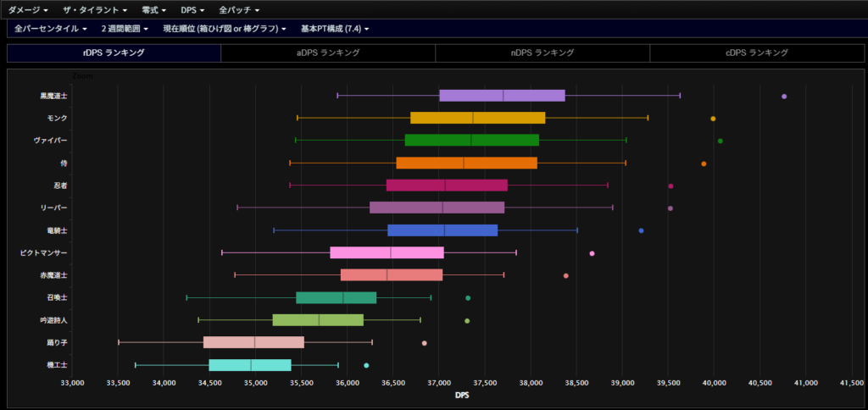Open the 零式 difficulty dropdown
868x410 pixels.
(153, 9)
